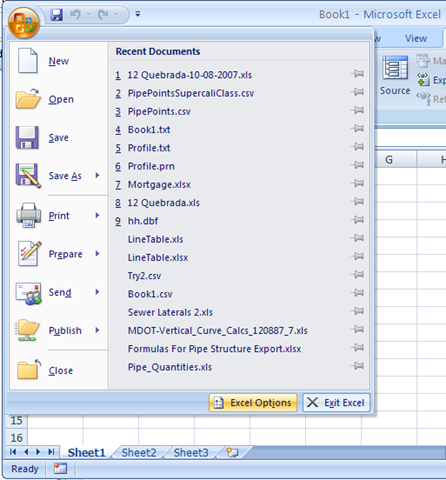Pin Profile.txt to recent list
Viewport: 446px width, 480px height.
(357, 147)
